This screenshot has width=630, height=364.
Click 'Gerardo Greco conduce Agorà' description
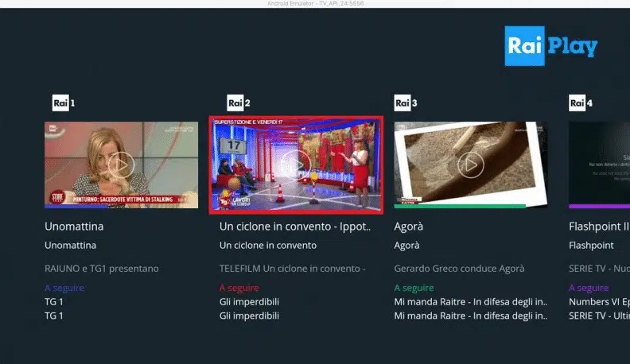coord(459,269)
